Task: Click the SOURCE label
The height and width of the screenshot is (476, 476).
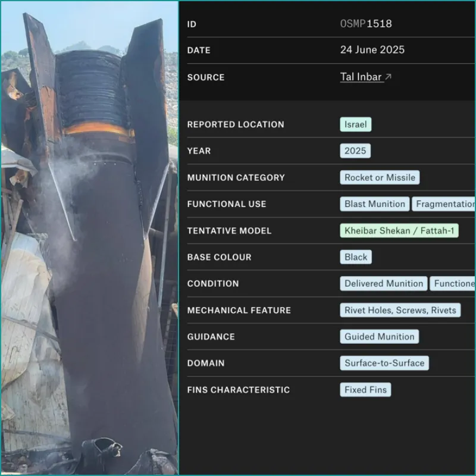Action: (x=206, y=77)
